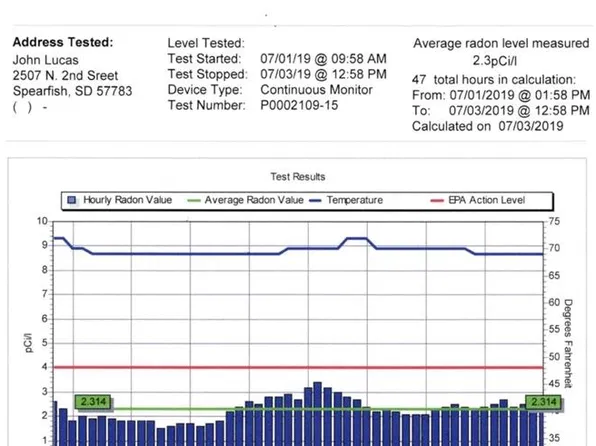596x446 pixels.
Task: Click the 'Test Started:' label
Action: (x=204, y=59)
